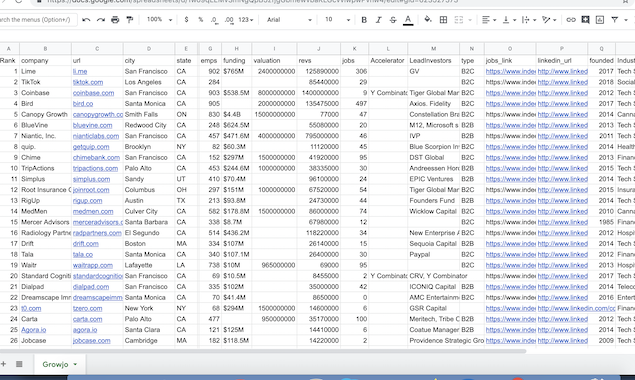Insert a comment via toolbar

[x=585, y=19]
